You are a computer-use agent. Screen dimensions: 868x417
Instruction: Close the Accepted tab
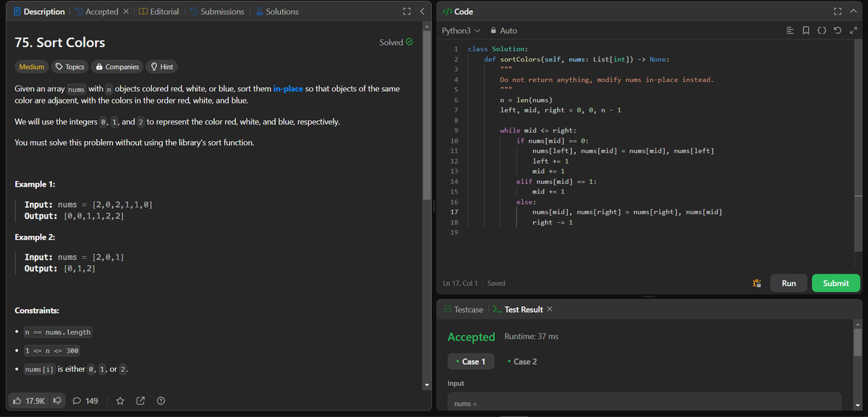point(126,12)
